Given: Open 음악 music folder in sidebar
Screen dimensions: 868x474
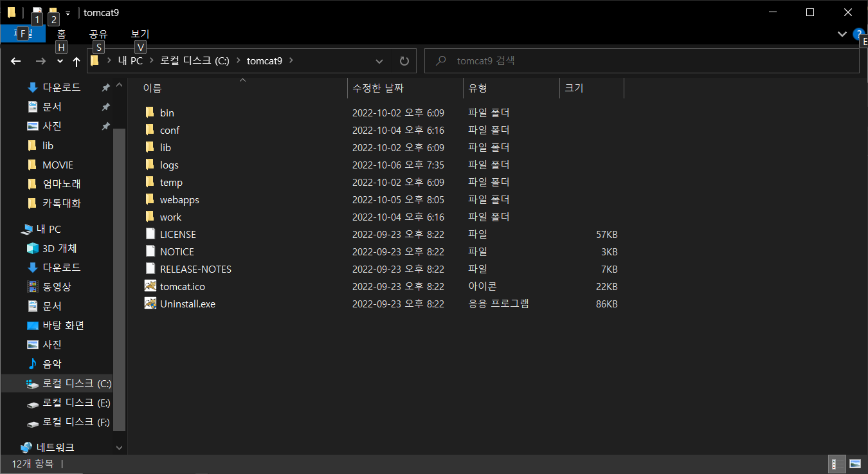Looking at the screenshot, I should tap(52, 364).
